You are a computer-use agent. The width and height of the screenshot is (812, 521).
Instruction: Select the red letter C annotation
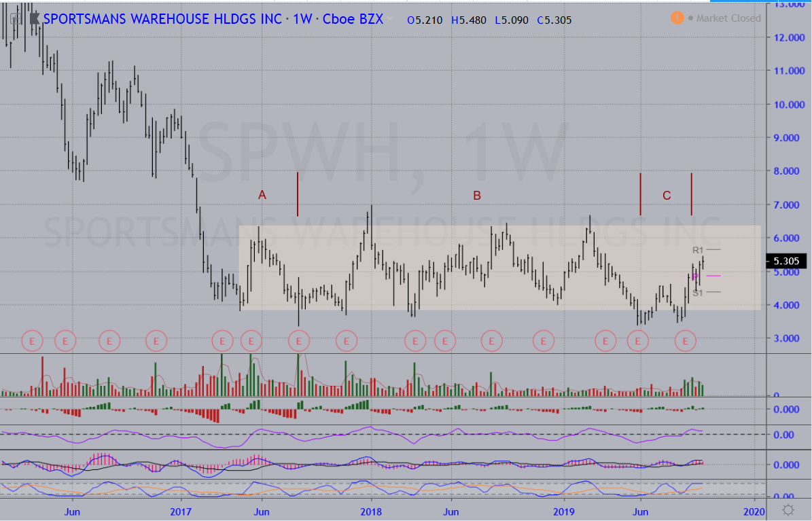pyautogui.click(x=667, y=196)
